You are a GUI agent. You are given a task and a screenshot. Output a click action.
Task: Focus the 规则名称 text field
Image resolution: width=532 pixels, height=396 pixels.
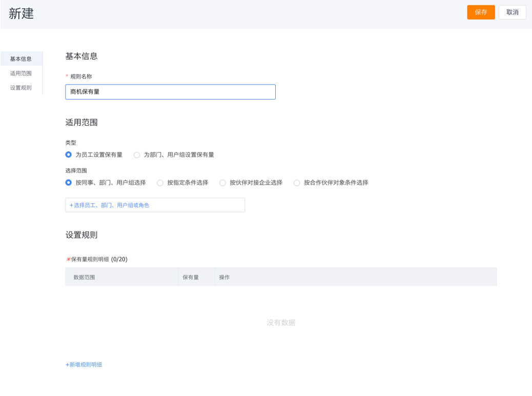coord(170,92)
